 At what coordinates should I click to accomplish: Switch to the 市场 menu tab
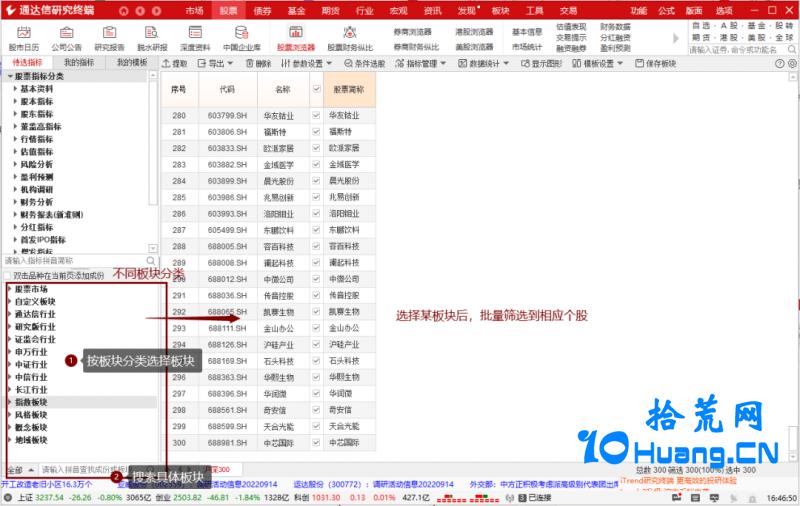(194, 11)
